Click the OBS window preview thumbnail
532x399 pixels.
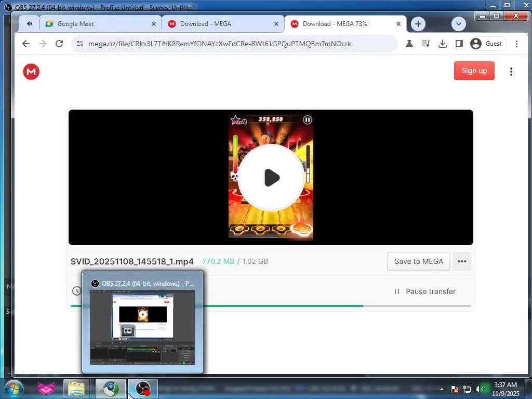coord(142,327)
